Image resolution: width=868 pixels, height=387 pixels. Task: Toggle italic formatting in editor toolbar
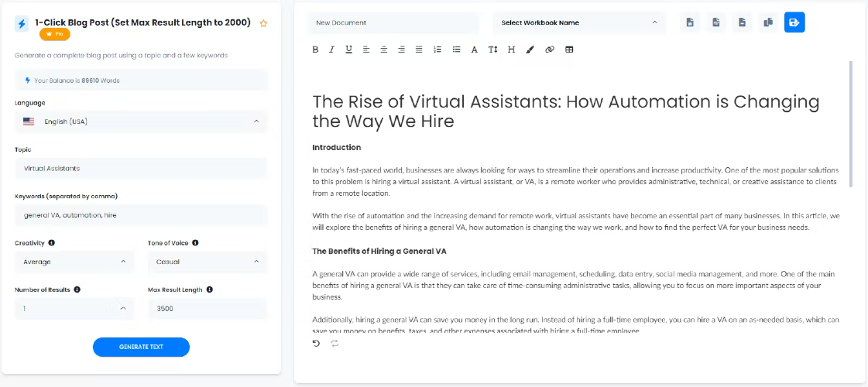[331, 50]
